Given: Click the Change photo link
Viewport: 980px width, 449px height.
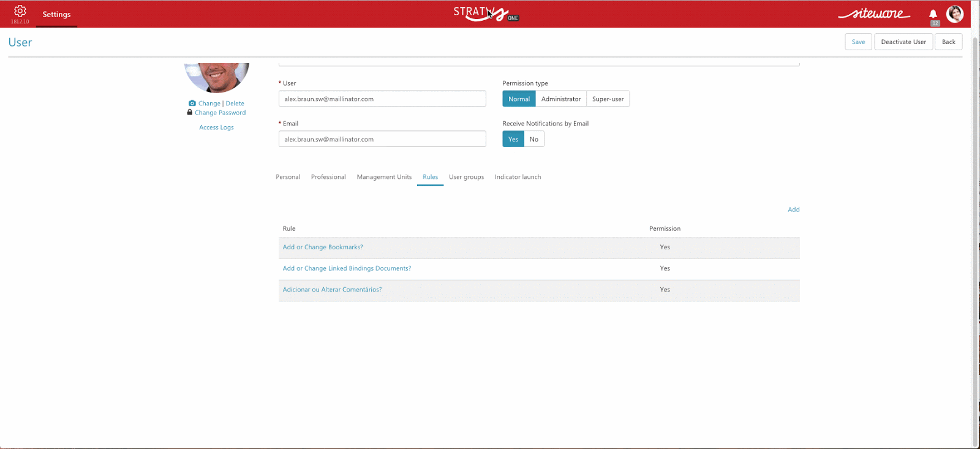Looking at the screenshot, I should coord(209,104).
